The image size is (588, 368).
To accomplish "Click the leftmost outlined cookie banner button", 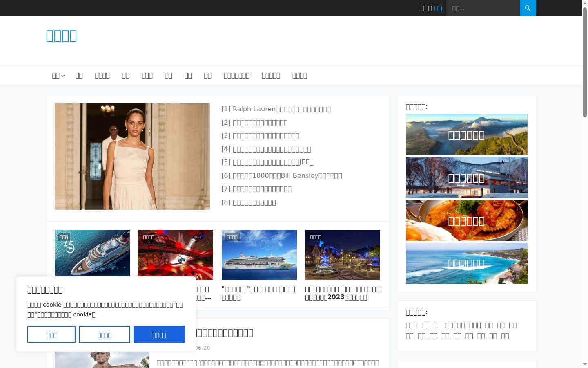I will [x=51, y=334].
